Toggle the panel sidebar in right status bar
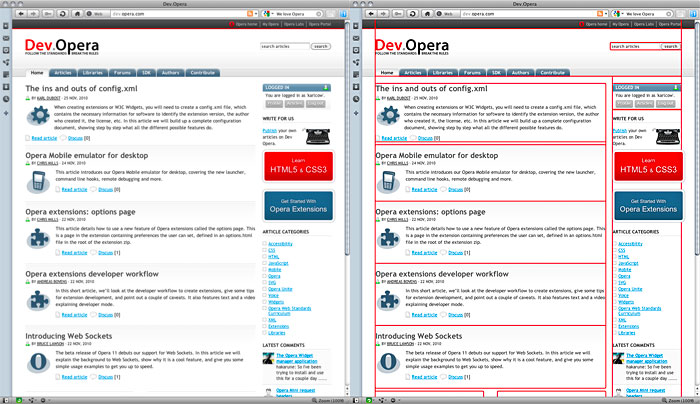This screenshot has width=700, height=404. point(355,400)
